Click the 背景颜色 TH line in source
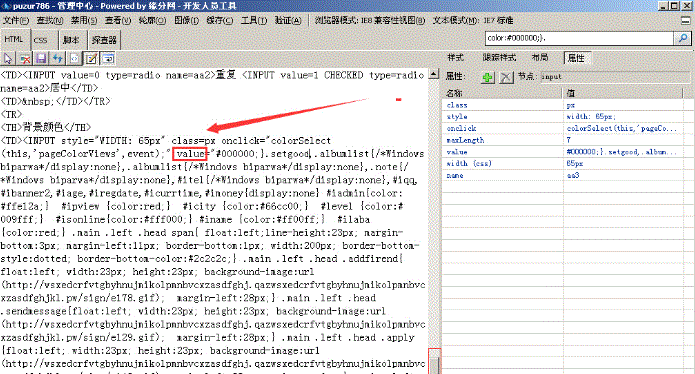The image size is (695, 374). (x=46, y=128)
